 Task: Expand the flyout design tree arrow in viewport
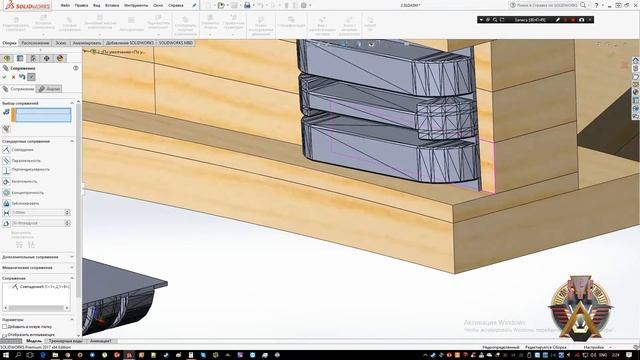(x=86, y=52)
